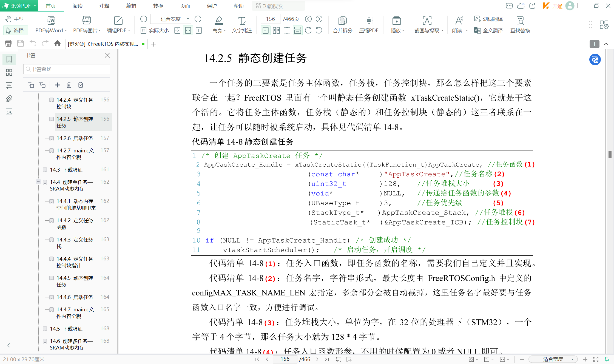
Task: Enable two-page view mode
Action: pyautogui.click(x=276, y=30)
